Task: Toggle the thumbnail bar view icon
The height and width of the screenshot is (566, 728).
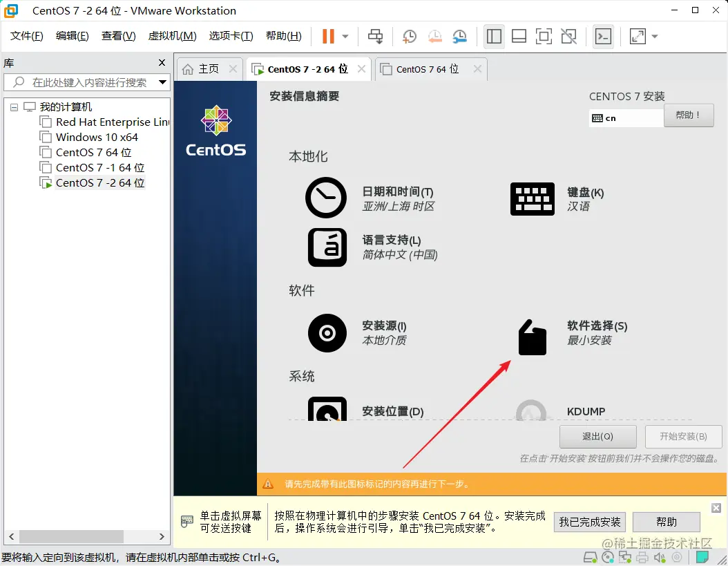Action: [519, 36]
